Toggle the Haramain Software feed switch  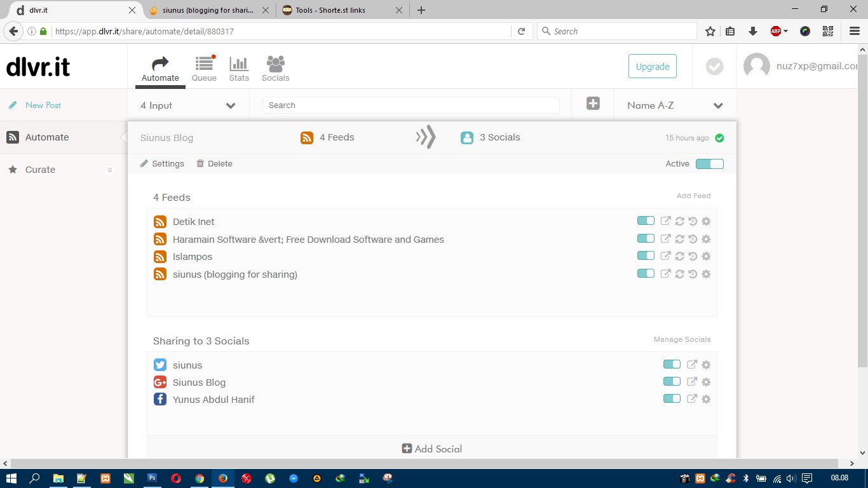coord(646,239)
